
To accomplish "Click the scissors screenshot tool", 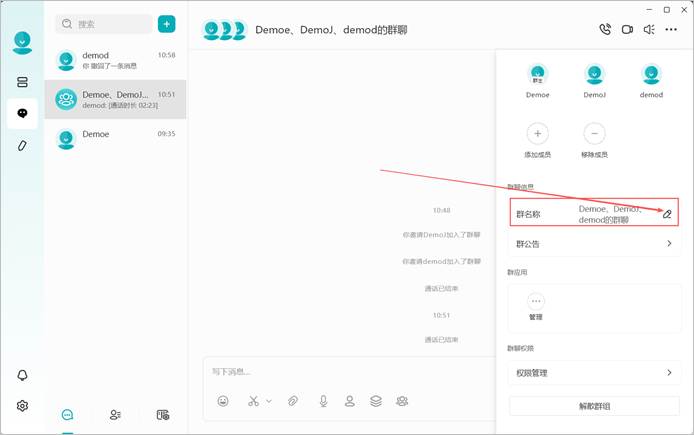I will pos(253,401).
